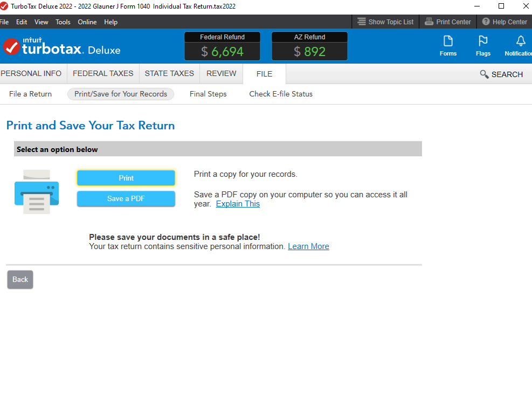The height and width of the screenshot is (407, 532).
Task: Open the Flags icon
Action: point(483,46)
